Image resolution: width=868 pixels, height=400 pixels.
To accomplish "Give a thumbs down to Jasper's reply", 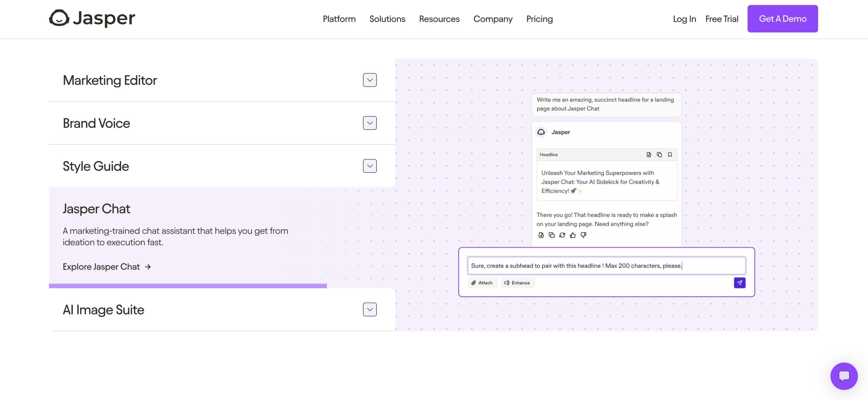I will pos(584,235).
